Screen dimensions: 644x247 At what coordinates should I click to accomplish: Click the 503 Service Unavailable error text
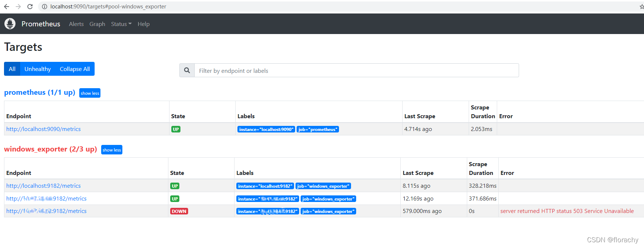pyautogui.click(x=567, y=211)
